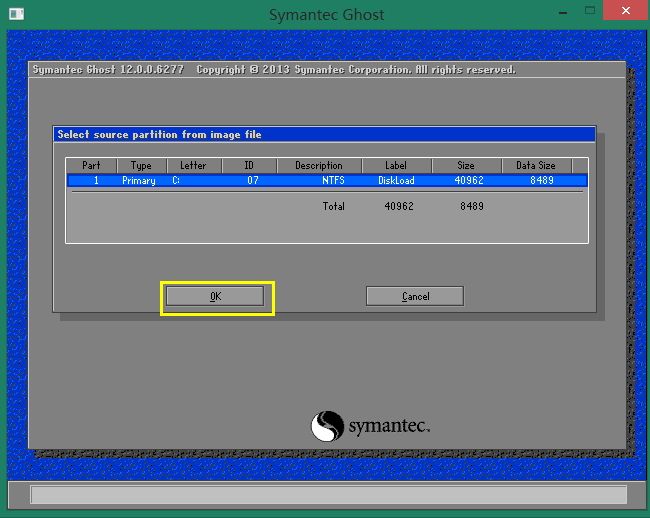Select the Part column header
This screenshot has width=650, height=518.
tap(91, 165)
